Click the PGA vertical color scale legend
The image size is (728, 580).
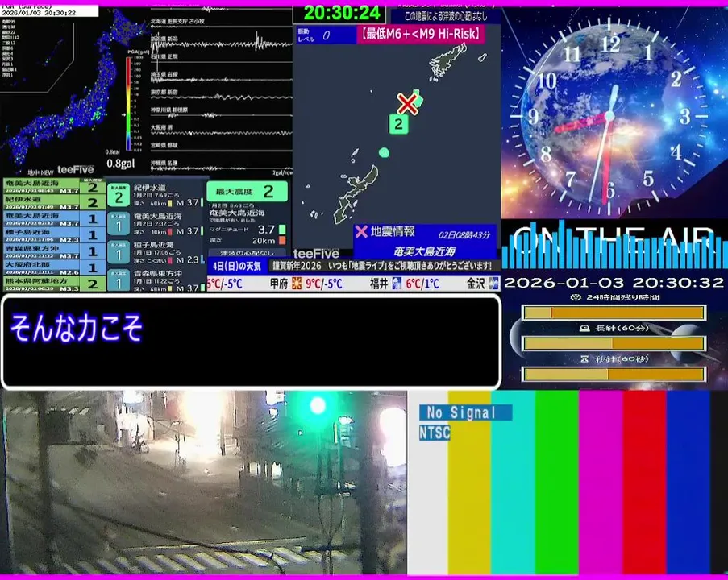click(128, 103)
